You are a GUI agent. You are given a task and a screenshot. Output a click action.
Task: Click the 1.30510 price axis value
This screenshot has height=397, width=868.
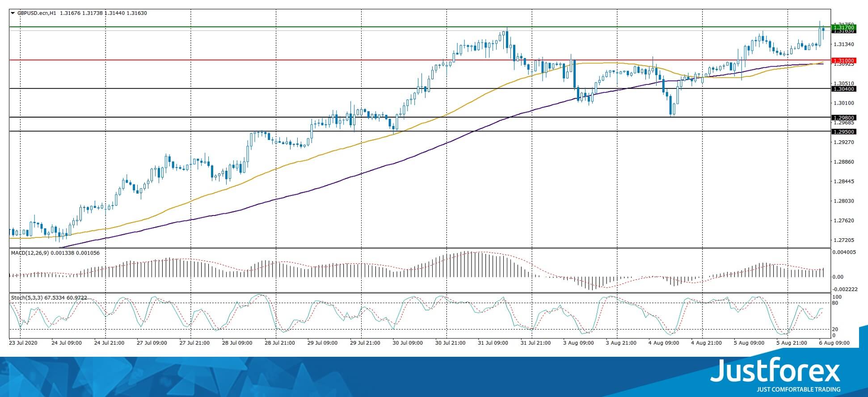(x=844, y=83)
